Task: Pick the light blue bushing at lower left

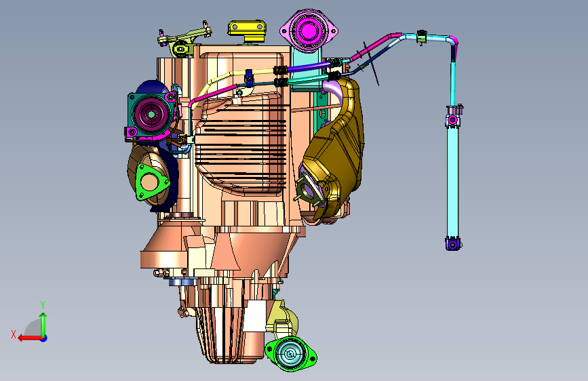Action: [182, 281]
